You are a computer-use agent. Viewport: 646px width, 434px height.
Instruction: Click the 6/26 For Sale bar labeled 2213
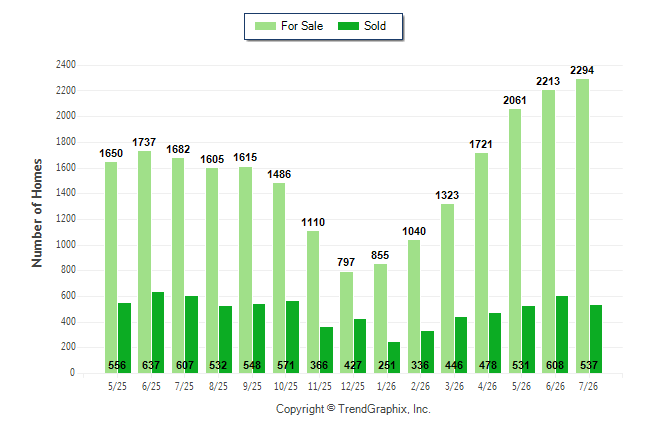click(x=549, y=232)
